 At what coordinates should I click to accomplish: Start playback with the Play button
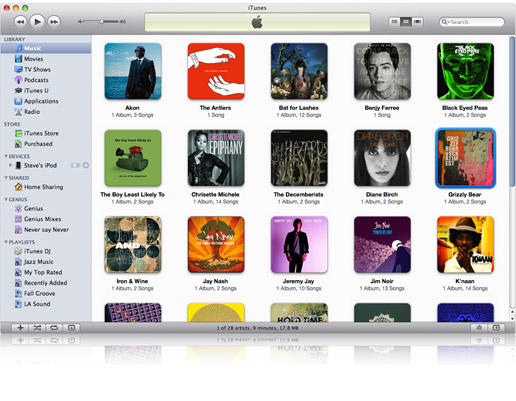37,22
